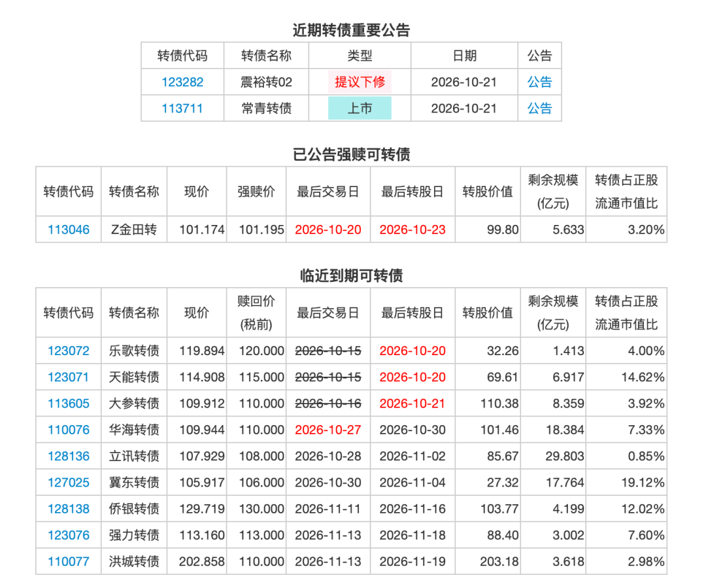Click Z金田转 conversion value 99.80
This screenshot has height=588, width=706.
[503, 230]
